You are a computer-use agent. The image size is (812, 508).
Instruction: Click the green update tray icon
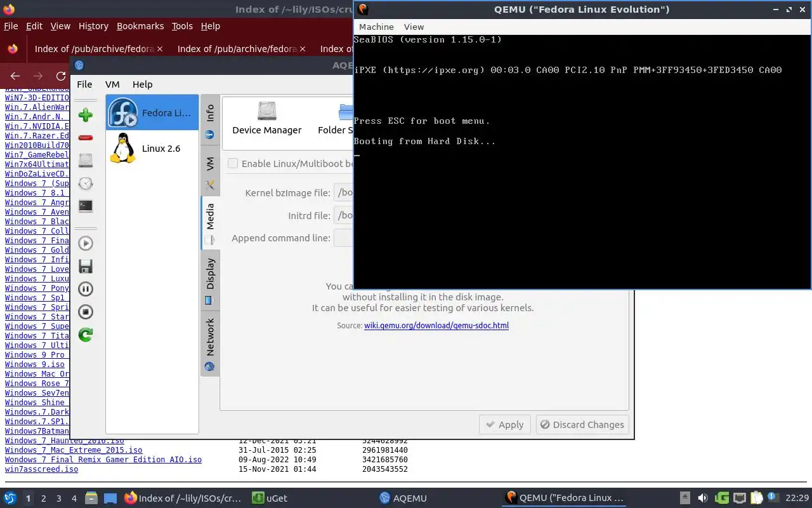(x=721, y=498)
